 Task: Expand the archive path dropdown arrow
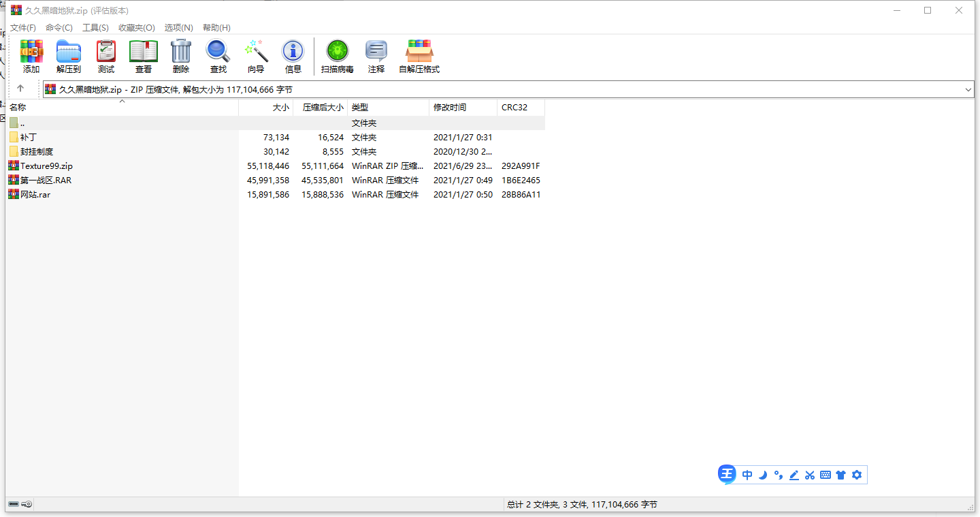(968, 89)
